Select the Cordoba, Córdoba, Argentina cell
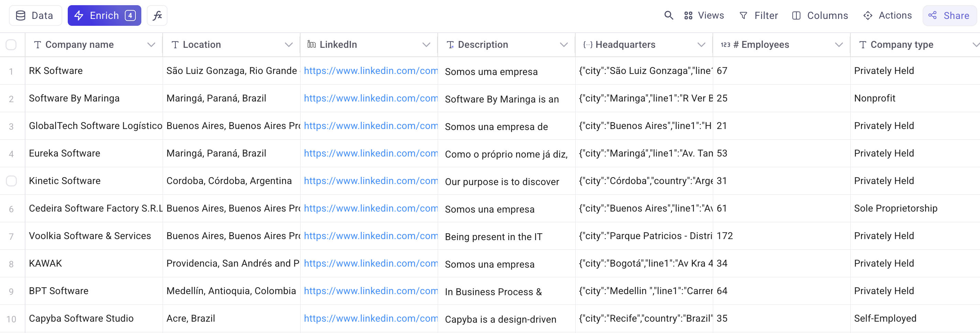980x333 pixels. point(231,181)
